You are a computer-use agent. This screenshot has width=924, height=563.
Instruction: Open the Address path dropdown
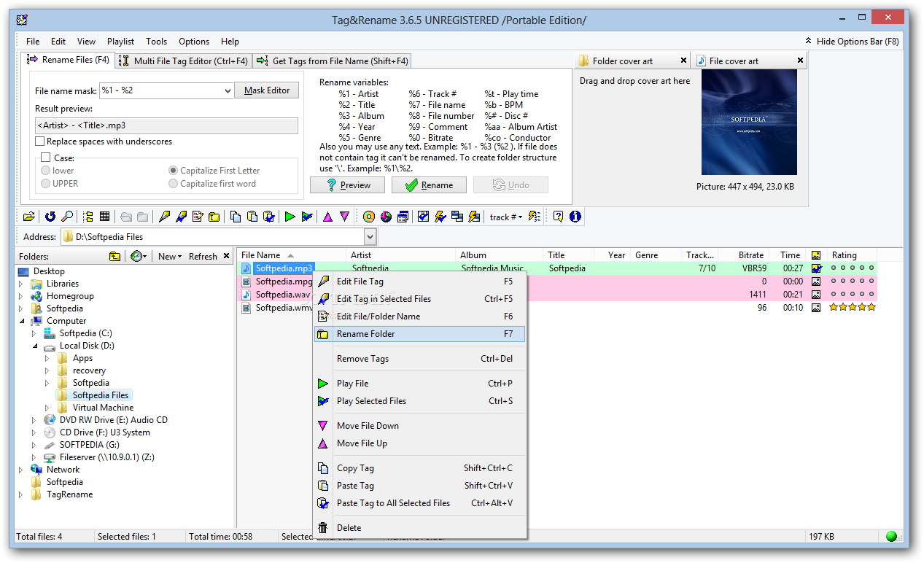point(370,236)
